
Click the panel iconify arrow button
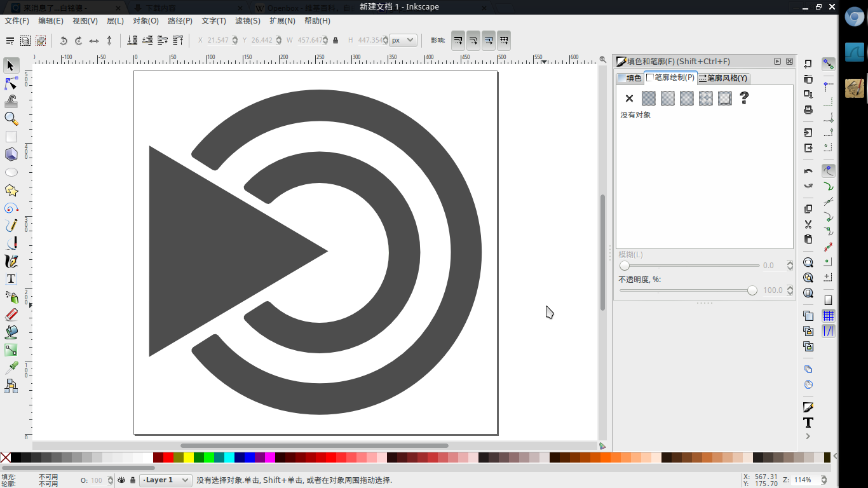click(776, 62)
